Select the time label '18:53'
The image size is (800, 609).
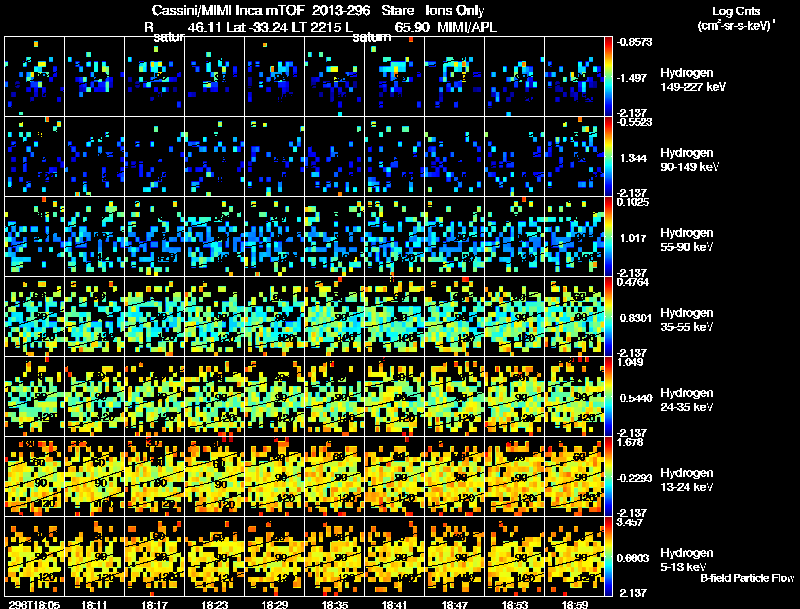pos(515,604)
